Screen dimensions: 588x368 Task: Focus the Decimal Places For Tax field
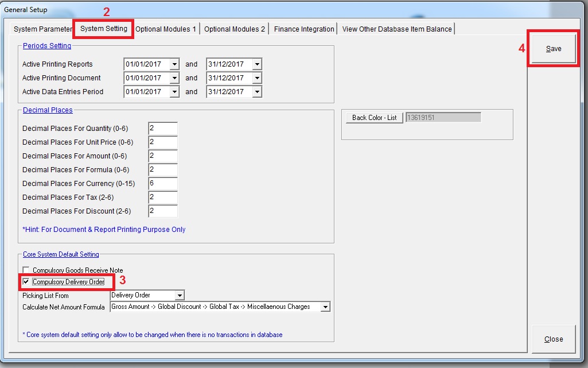click(162, 197)
